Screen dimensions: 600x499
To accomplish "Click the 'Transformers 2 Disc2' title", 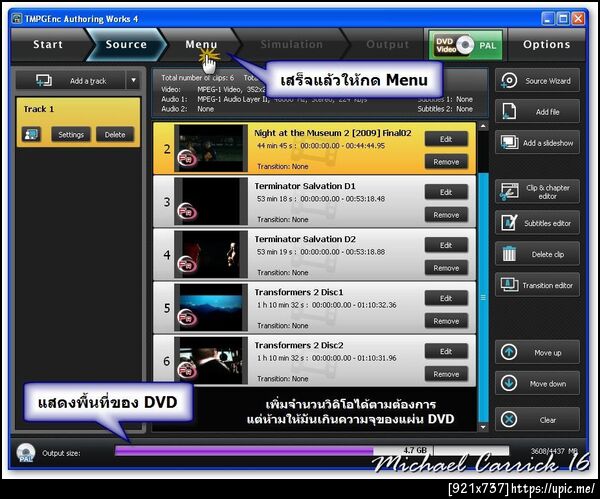I will click(x=299, y=345).
